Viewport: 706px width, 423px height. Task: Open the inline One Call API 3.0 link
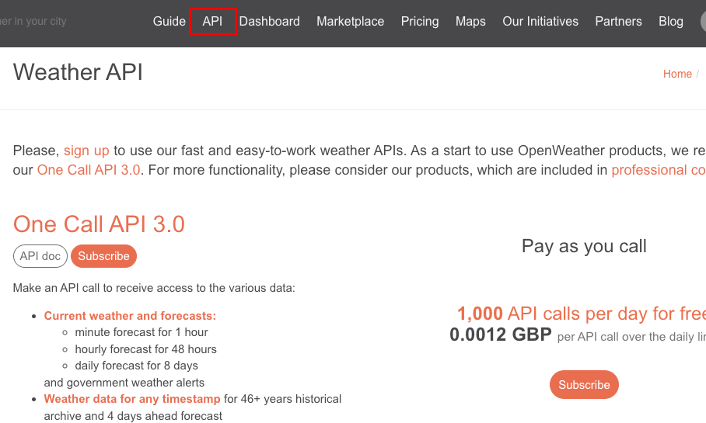[89, 170]
